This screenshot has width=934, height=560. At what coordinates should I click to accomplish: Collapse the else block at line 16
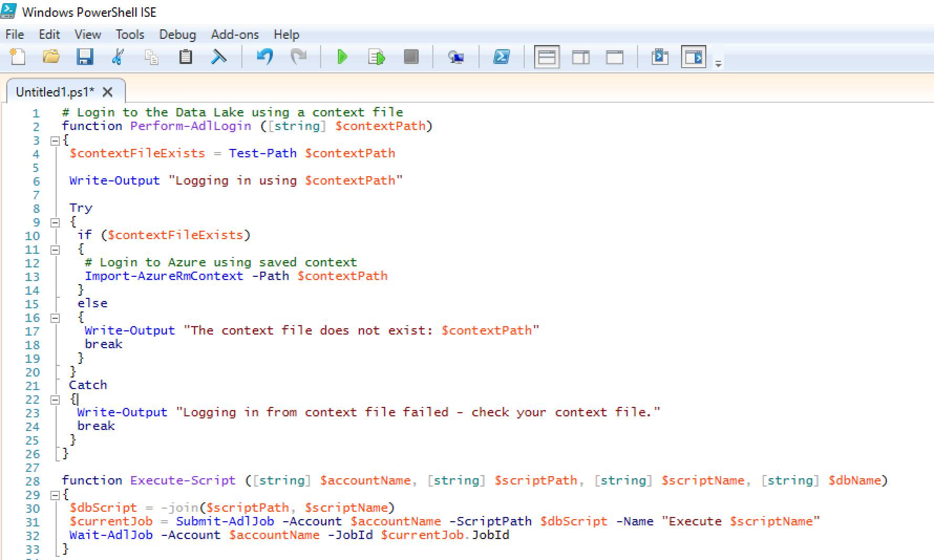(x=55, y=318)
